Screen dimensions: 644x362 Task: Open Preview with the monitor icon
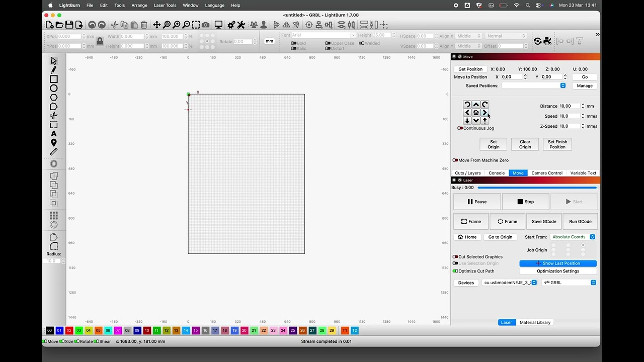coord(218,25)
